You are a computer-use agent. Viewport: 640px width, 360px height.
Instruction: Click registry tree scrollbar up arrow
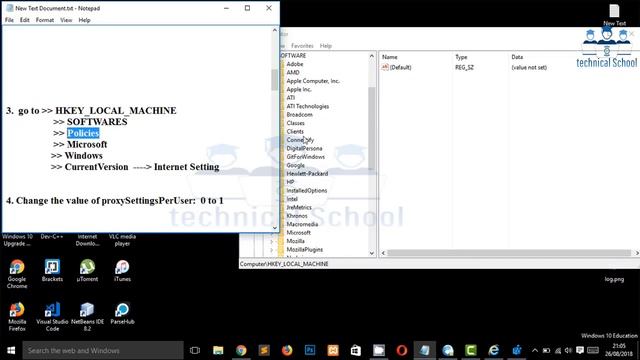[371, 56]
